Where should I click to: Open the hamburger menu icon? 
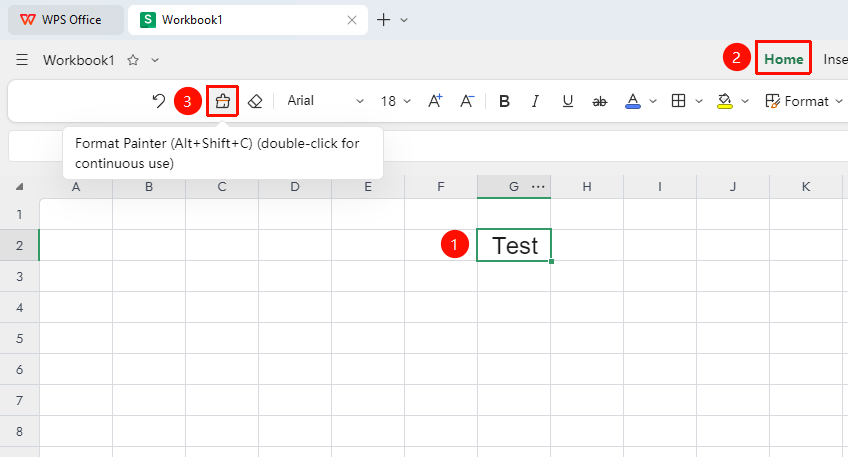coord(22,59)
